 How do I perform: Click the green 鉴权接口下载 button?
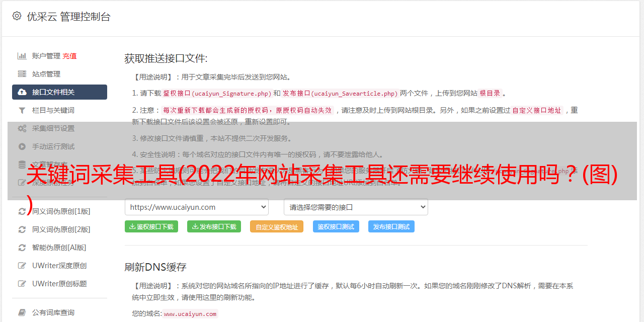[x=151, y=226]
